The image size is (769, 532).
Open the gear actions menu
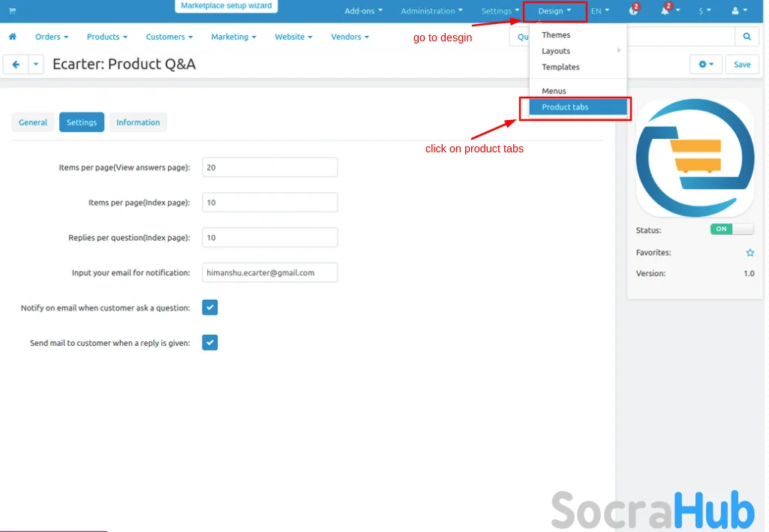tap(706, 65)
